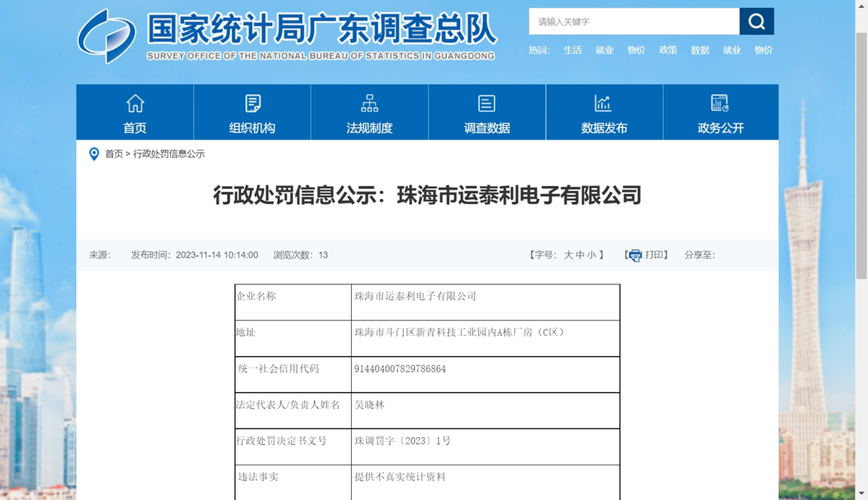Click the 浏览次数: 13 view count
This screenshot has height=500, width=868.
[300, 255]
